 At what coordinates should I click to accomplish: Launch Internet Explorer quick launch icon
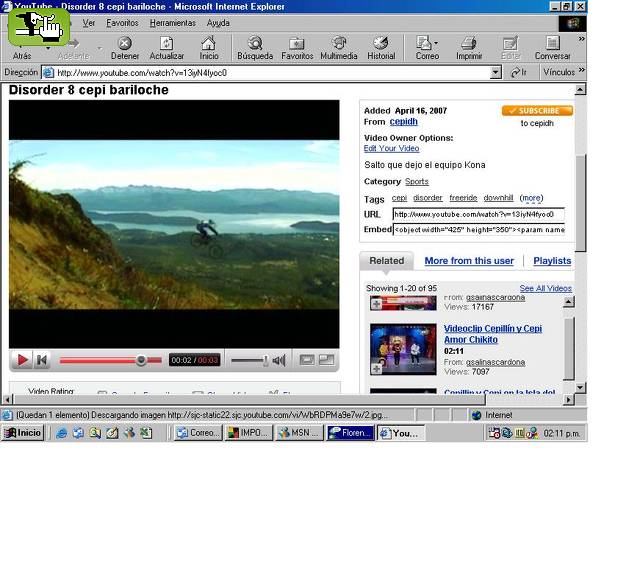(61, 433)
